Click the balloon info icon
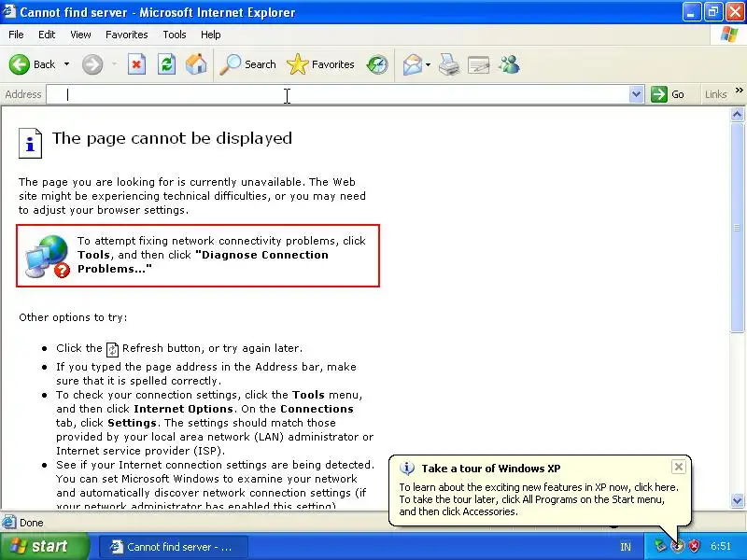 pyautogui.click(x=407, y=469)
